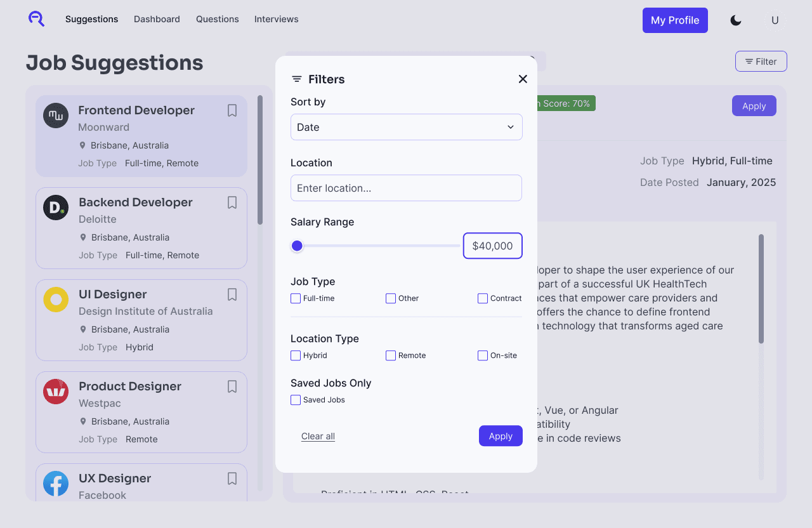Clear all active filters
This screenshot has width=812, height=528.
click(318, 436)
